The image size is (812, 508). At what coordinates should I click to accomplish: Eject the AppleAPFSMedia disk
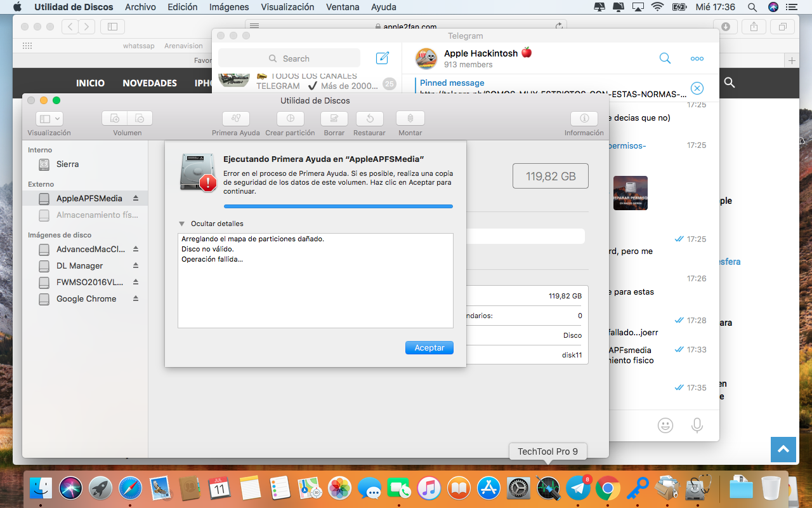click(x=136, y=198)
